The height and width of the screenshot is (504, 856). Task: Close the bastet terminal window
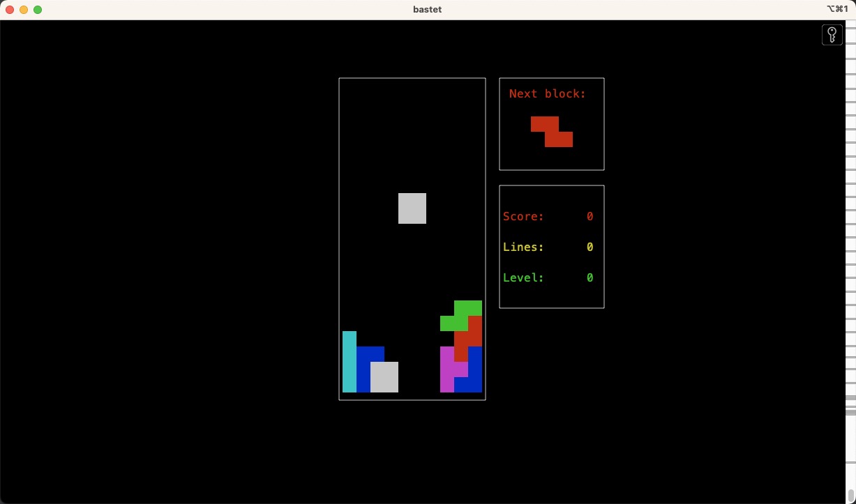(x=10, y=10)
